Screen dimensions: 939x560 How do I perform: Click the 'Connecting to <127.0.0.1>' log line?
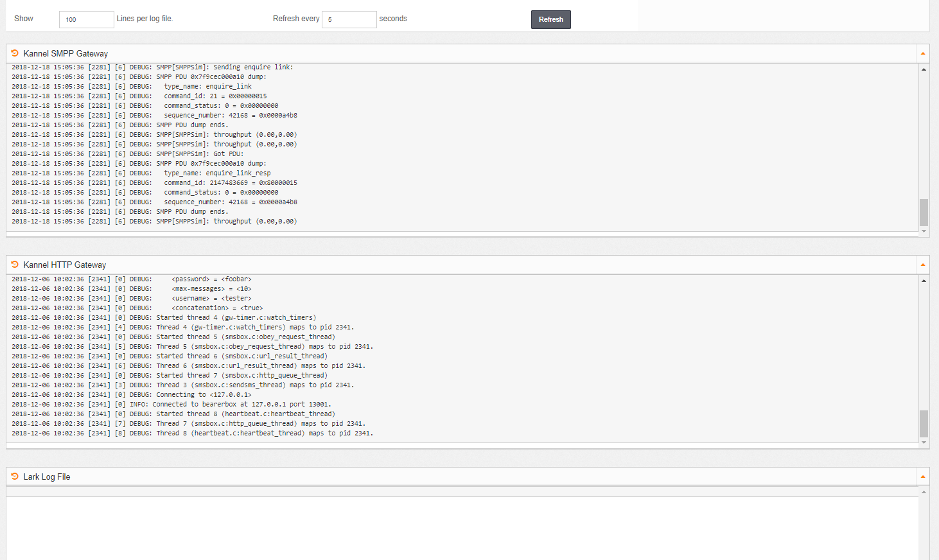tap(132, 395)
